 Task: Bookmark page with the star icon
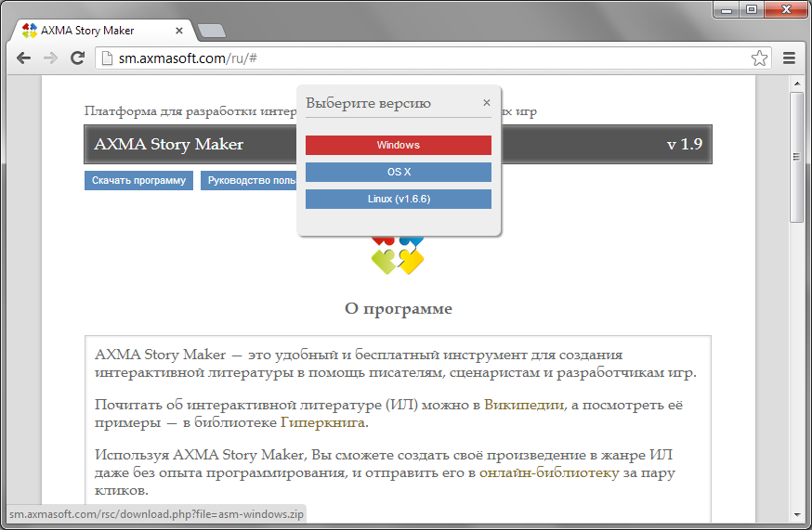pos(759,58)
